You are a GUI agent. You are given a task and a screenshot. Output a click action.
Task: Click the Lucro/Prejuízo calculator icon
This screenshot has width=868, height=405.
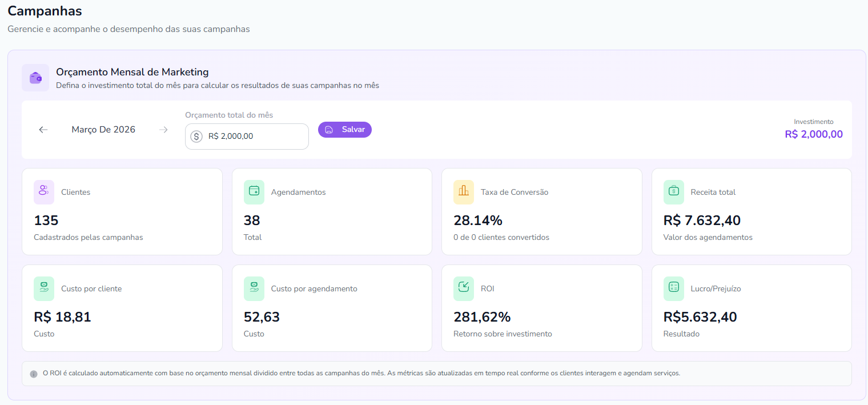[x=673, y=288]
